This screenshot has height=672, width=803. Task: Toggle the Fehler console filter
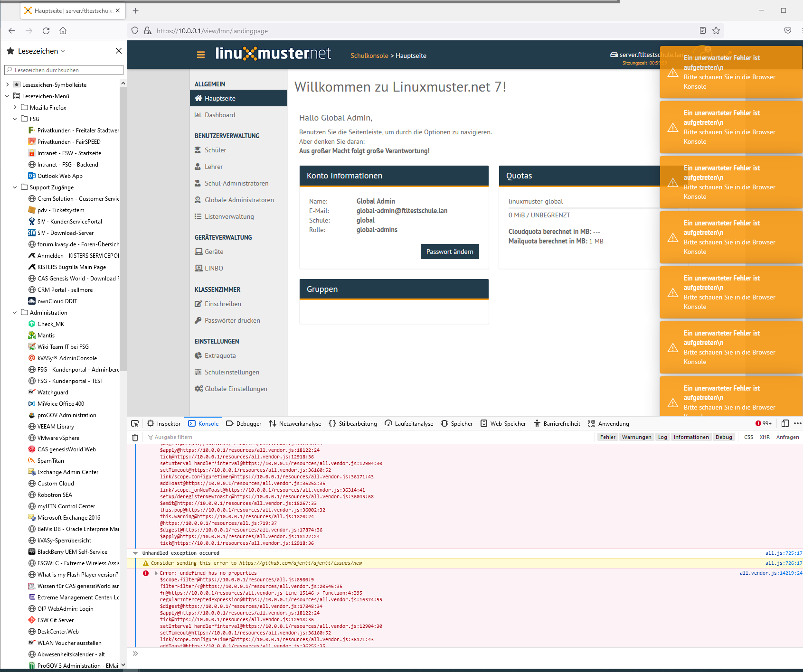(x=607, y=437)
